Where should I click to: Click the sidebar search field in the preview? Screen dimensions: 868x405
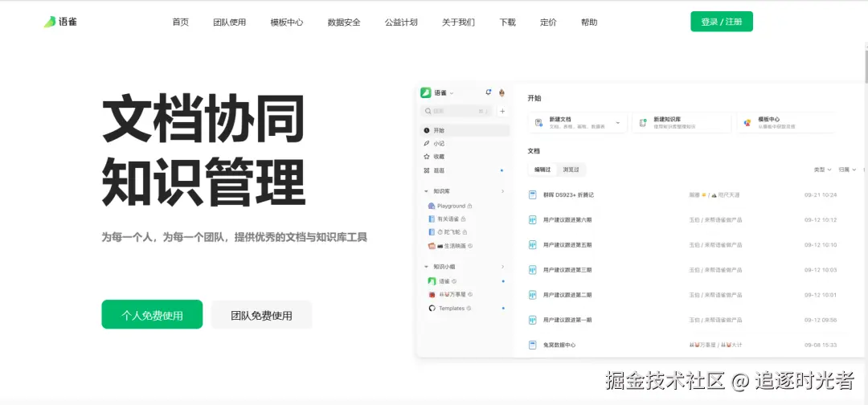coord(457,111)
